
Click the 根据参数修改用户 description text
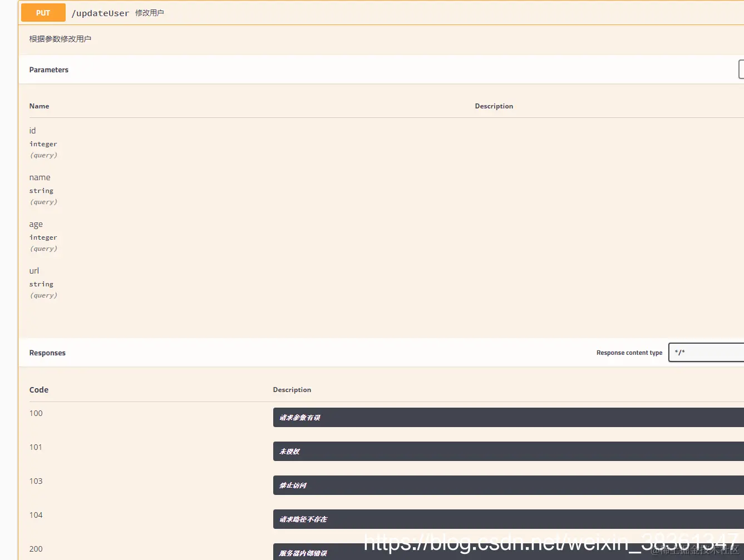[x=60, y=39]
